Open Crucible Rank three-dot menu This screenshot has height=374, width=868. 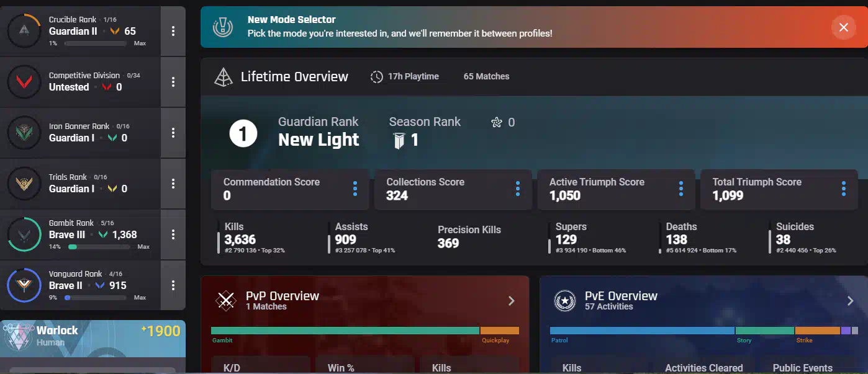click(173, 31)
